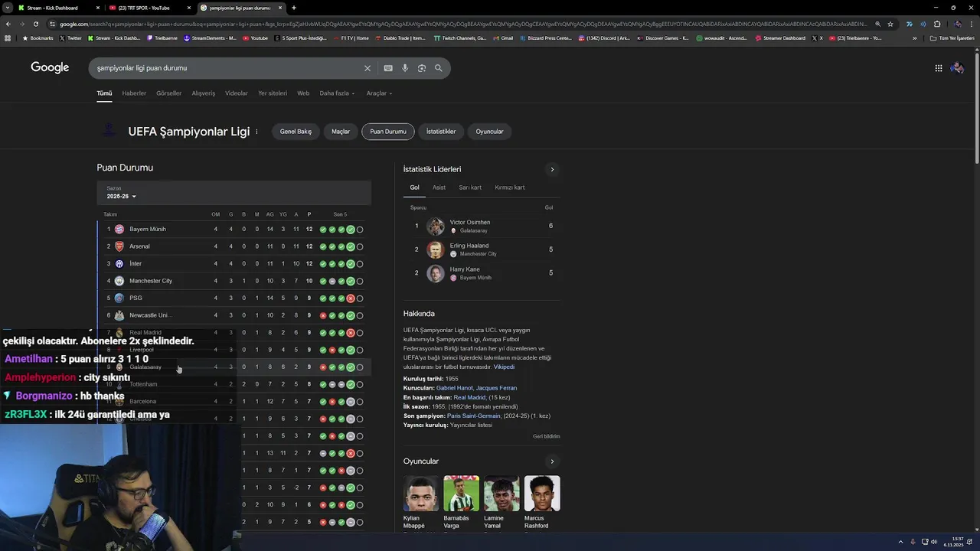Image resolution: width=980 pixels, height=551 pixels.
Task: Open the Google account avatar
Action: 957,68
